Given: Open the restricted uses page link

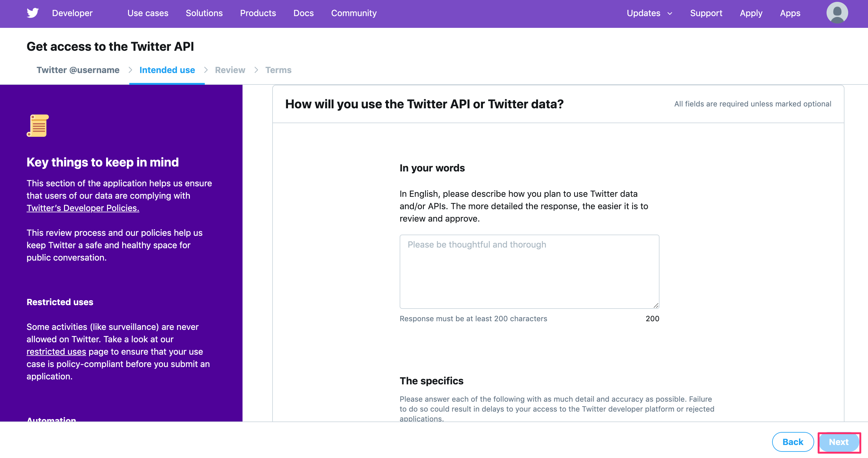Looking at the screenshot, I should click(56, 352).
